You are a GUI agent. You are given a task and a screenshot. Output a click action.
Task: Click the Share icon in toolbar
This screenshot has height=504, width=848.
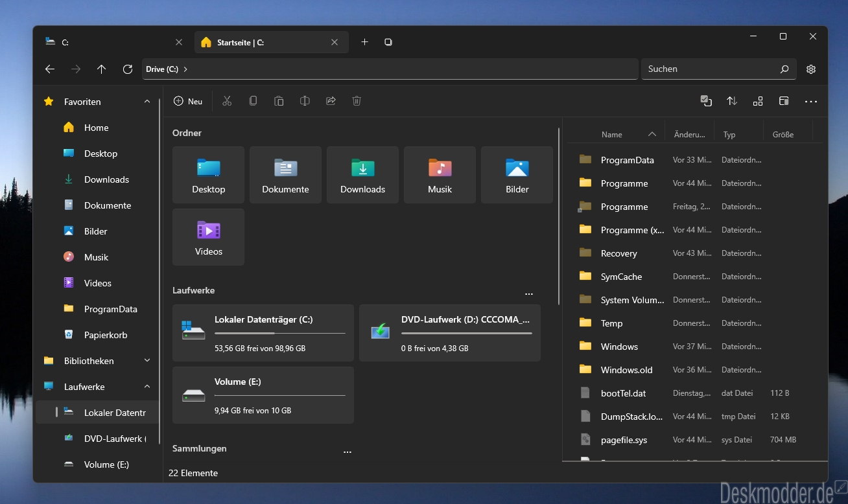click(331, 101)
